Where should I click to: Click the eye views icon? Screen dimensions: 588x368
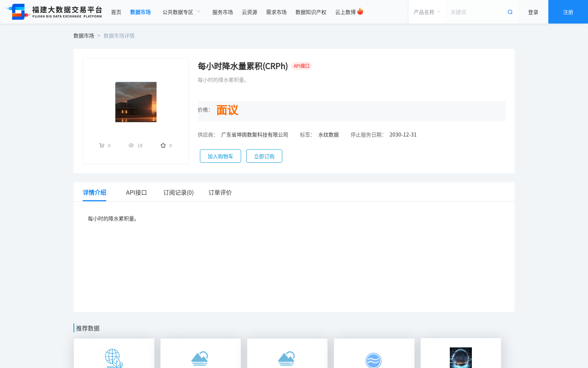tap(131, 145)
